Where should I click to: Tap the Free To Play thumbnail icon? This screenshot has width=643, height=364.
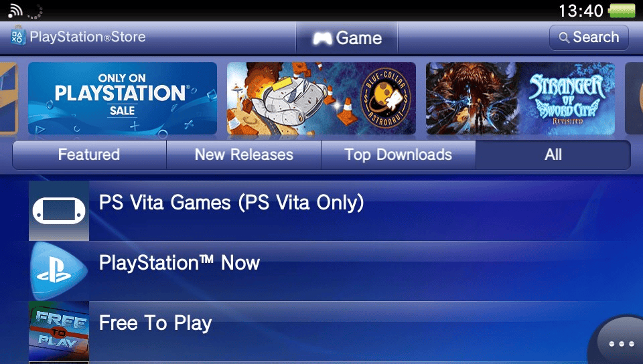(59, 331)
